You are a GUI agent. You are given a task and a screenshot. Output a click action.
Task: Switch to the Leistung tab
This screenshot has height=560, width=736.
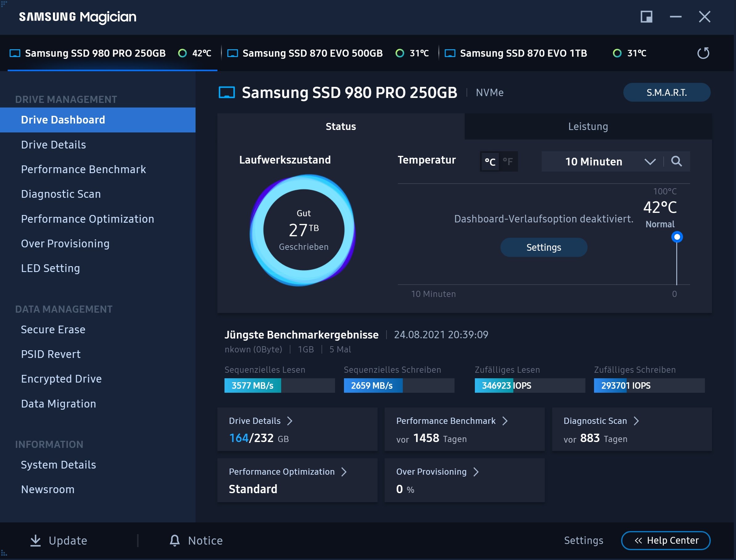[588, 126]
